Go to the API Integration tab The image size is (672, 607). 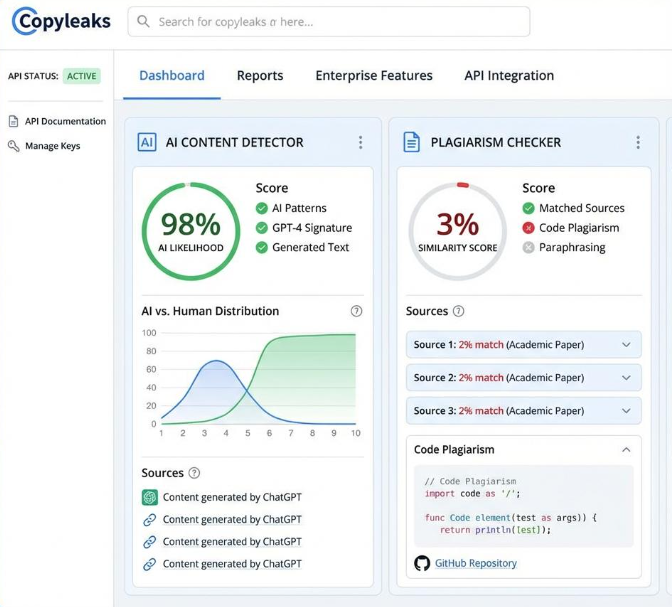coord(509,75)
